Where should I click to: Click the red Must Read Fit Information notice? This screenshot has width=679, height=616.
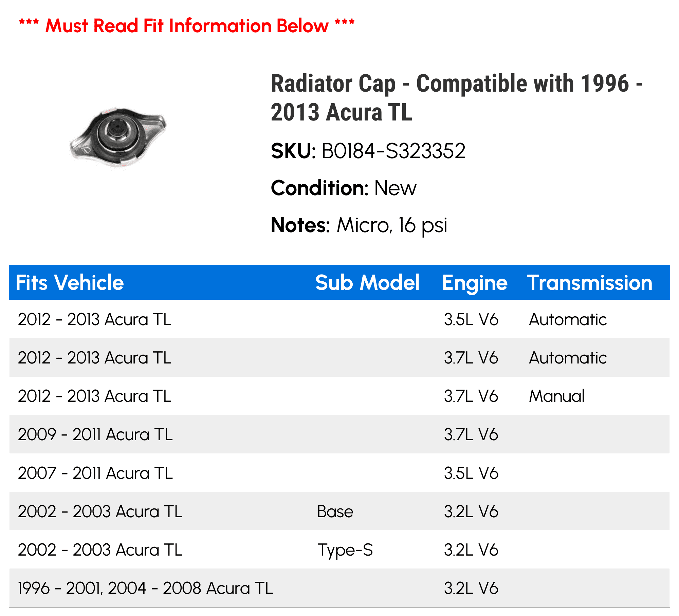click(187, 26)
